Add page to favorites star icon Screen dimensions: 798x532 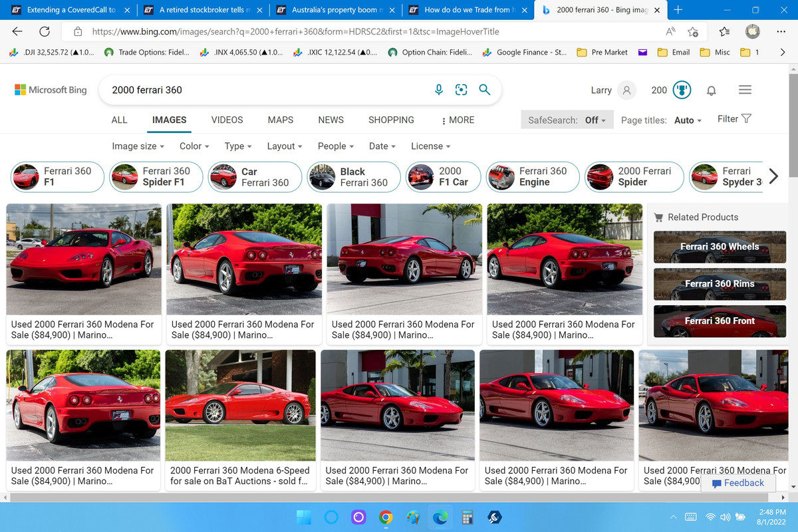point(693,31)
